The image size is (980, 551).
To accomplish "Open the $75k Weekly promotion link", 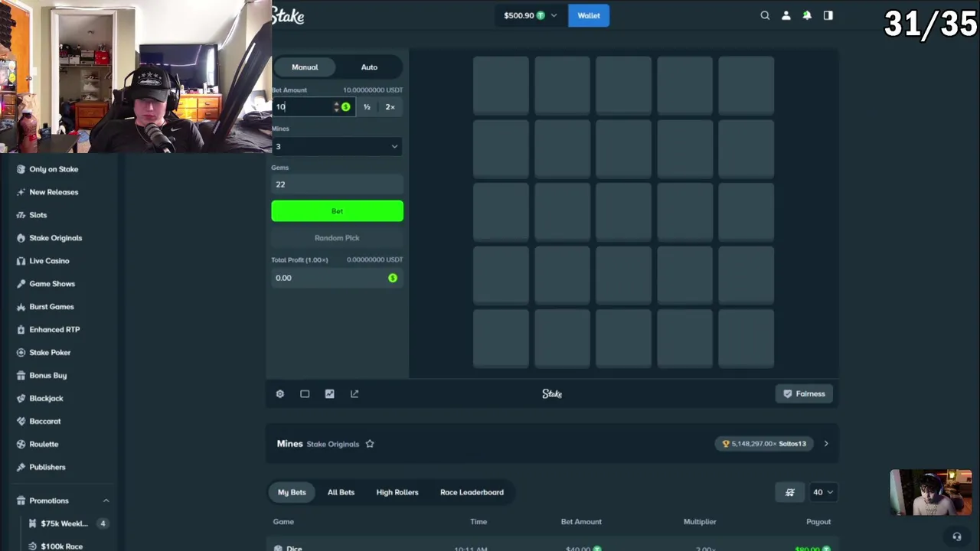I will tap(64, 523).
